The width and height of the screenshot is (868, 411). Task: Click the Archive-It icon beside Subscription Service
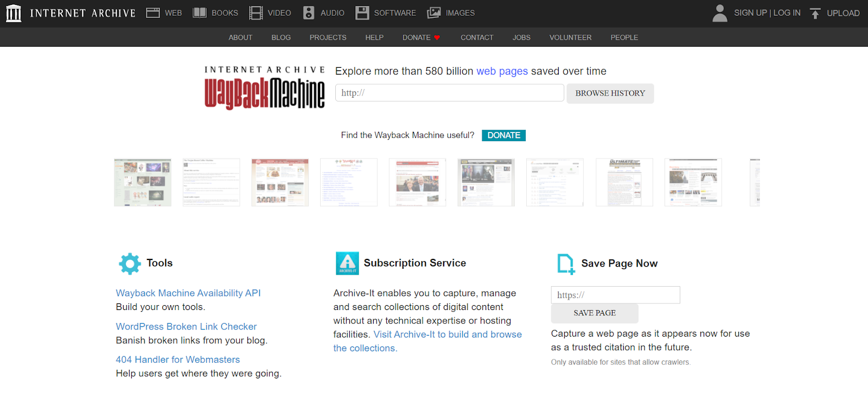[x=347, y=263]
